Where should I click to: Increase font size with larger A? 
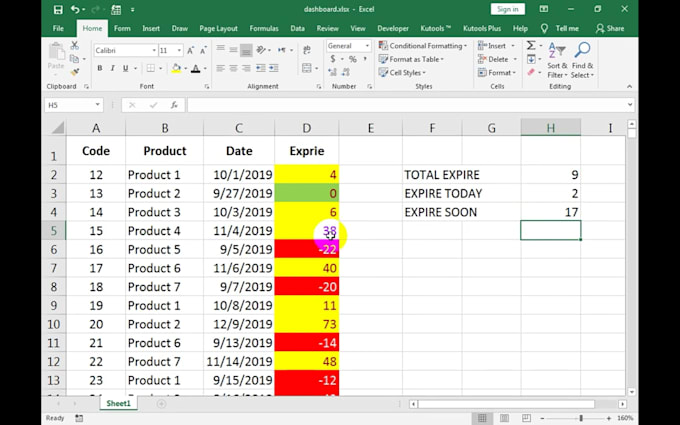(190, 51)
